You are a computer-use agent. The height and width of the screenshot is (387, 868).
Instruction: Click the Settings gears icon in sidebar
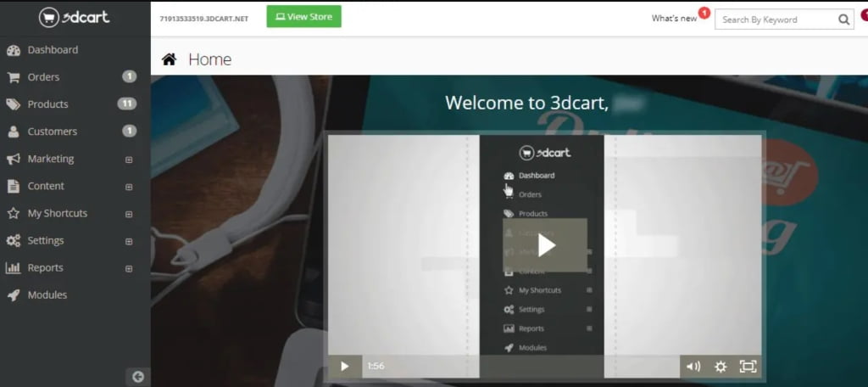coord(14,241)
